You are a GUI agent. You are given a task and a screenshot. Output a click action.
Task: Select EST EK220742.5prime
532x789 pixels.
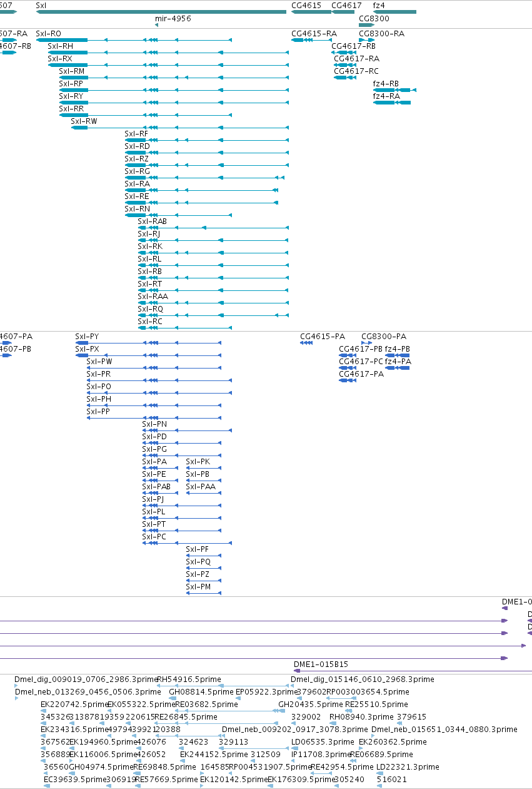(75, 705)
